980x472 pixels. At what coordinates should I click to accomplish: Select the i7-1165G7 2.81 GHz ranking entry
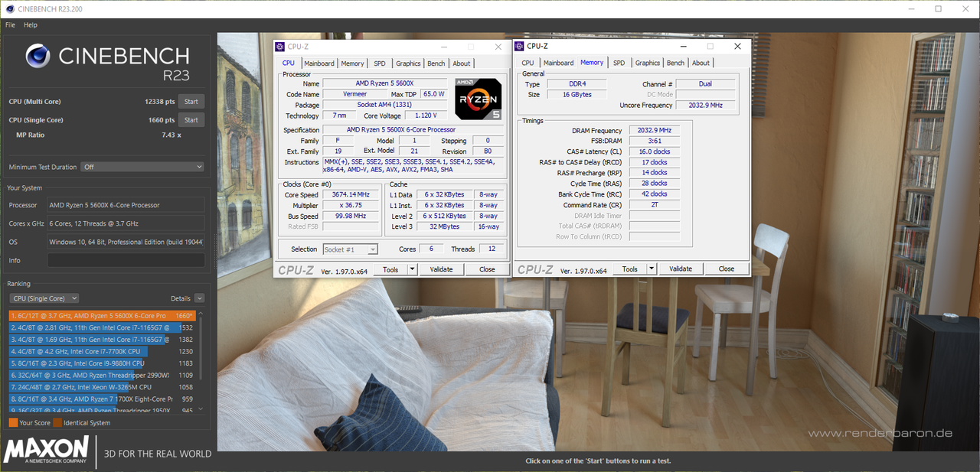103,327
